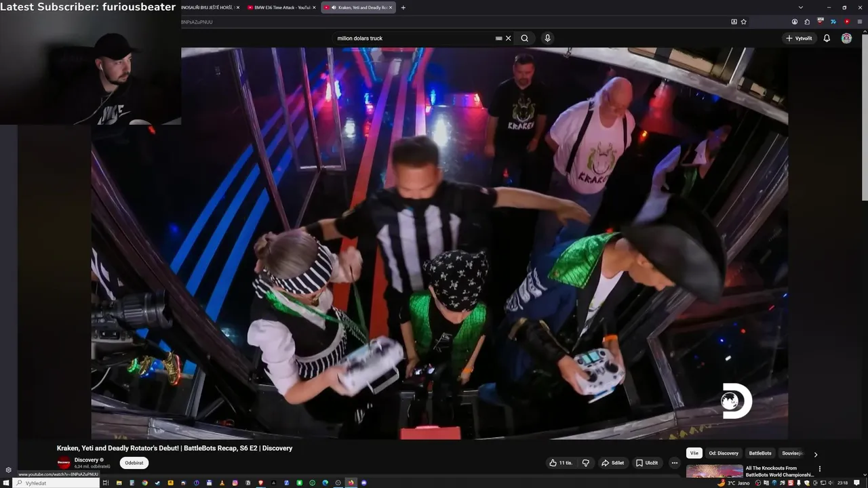Image resolution: width=868 pixels, height=488 pixels.
Task: Click in the YouTube search field
Action: click(414, 39)
